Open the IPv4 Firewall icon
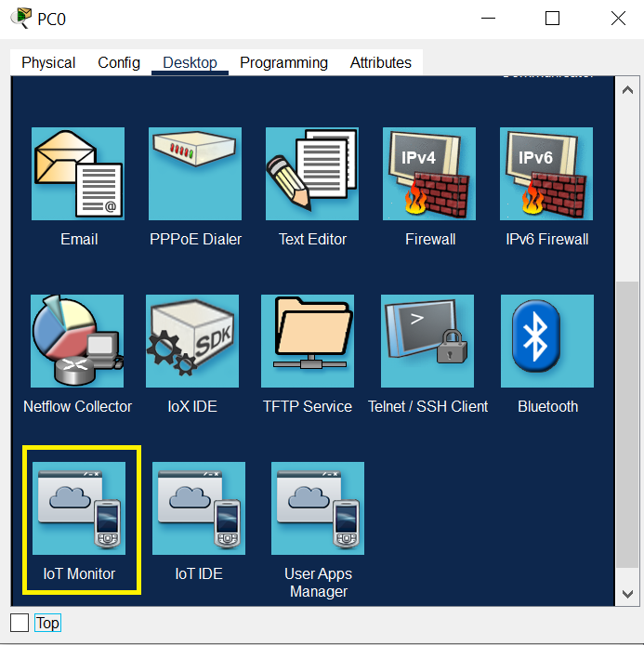Screen dimensions: 644x645 point(429,174)
